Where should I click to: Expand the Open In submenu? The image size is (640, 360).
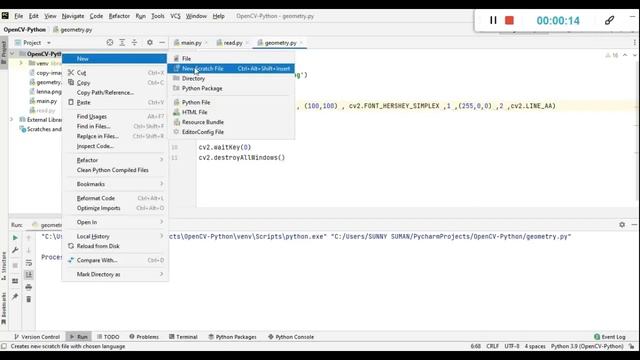pyautogui.click(x=115, y=222)
